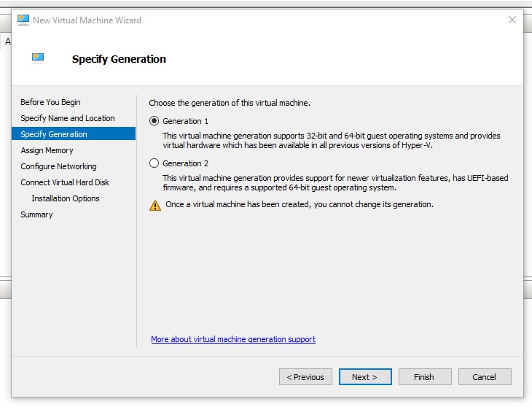Image resolution: width=532 pixels, height=407 pixels.
Task: Jump to the Assign Memory step
Action: (47, 150)
